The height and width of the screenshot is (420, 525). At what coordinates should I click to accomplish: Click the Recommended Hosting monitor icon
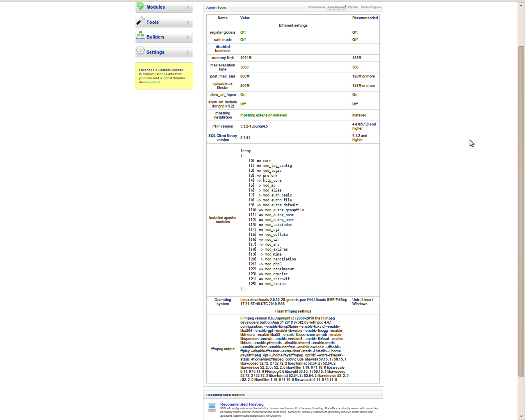point(212,407)
